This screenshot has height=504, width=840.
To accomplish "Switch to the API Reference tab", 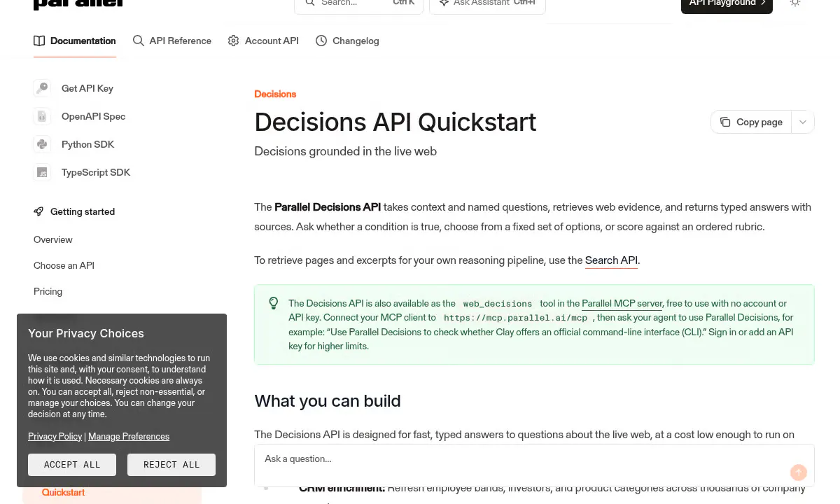I will pyautogui.click(x=172, y=41).
